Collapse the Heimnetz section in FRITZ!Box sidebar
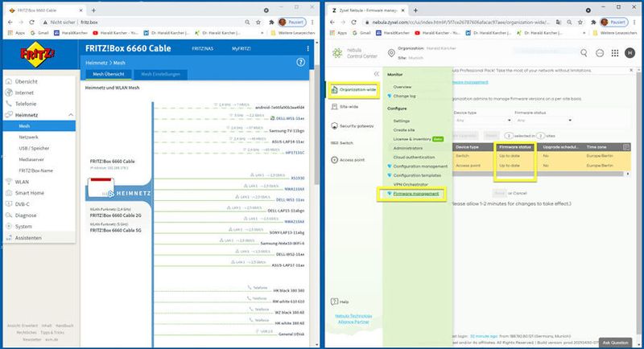The width and height of the screenshot is (644, 349). (71, 115)
